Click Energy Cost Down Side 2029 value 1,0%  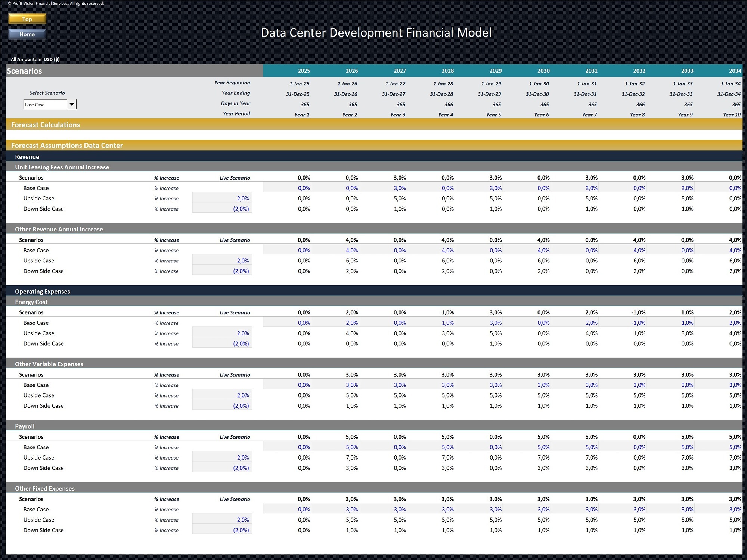496,344
